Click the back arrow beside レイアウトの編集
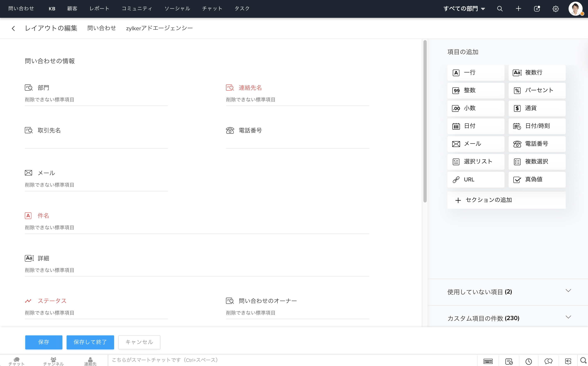Image resolution: width=588 pixels, height=366 pixels. coord(13,28)
